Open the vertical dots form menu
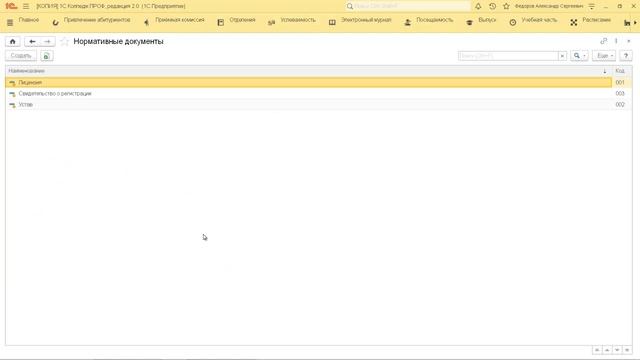Image resolution: width=640 pixels, height=360 pixels. pos(616,41)
